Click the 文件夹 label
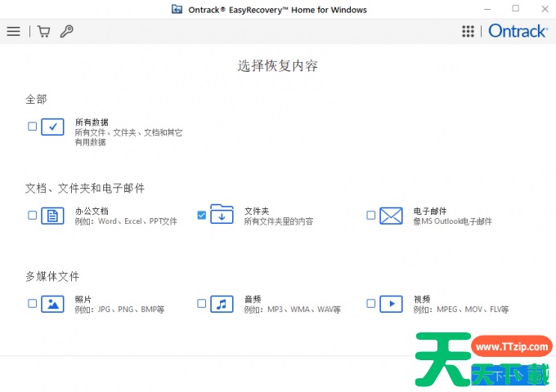The width and height of the screenshot is (556, 392). 257,211
